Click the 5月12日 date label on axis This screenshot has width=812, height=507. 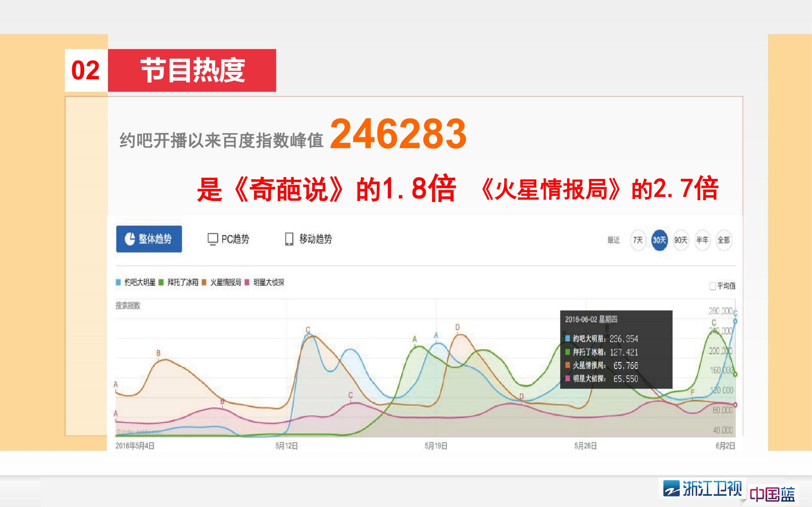tap(287, 446)
